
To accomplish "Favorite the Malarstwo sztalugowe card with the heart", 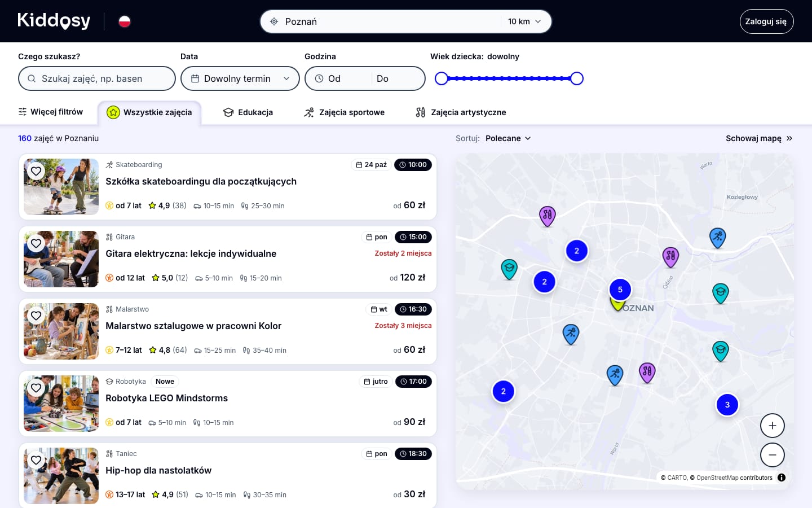I will [x=36, y=316].
